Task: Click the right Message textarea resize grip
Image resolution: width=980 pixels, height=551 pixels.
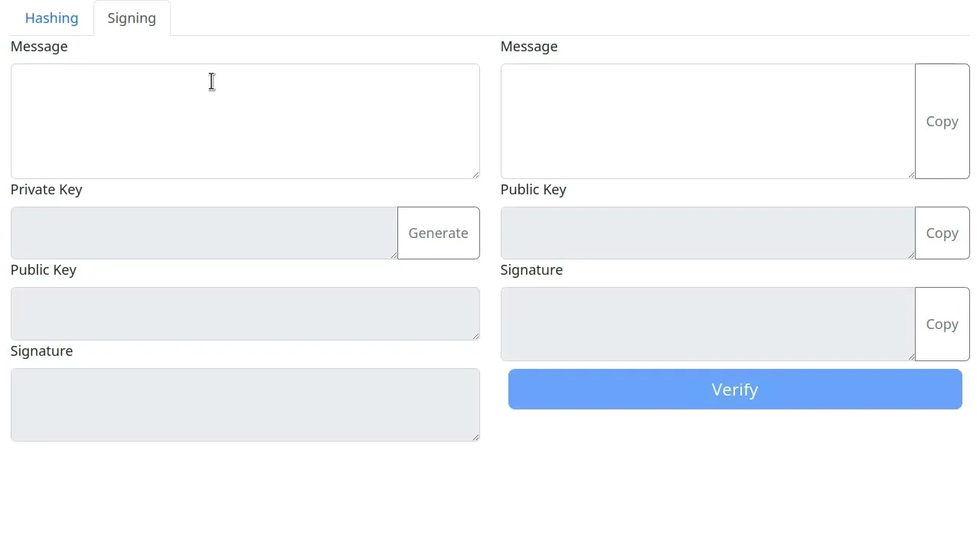Action: pos(912,175)
